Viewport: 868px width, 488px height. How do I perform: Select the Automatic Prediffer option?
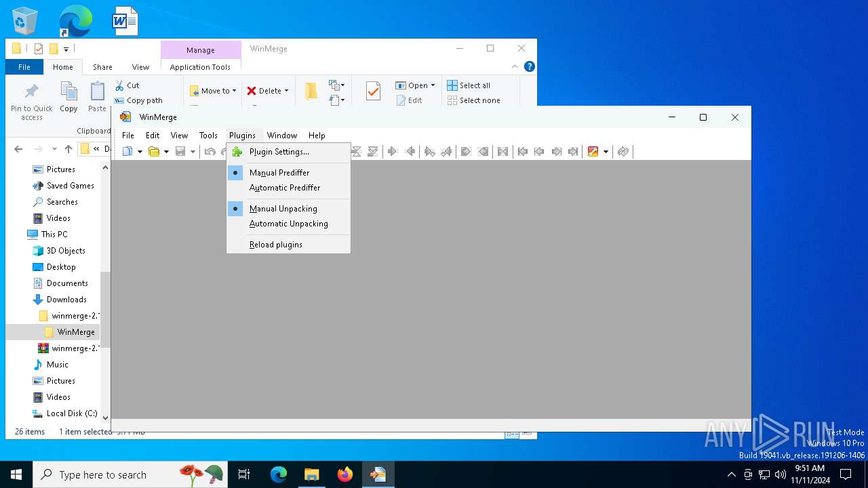click(289, 188)
